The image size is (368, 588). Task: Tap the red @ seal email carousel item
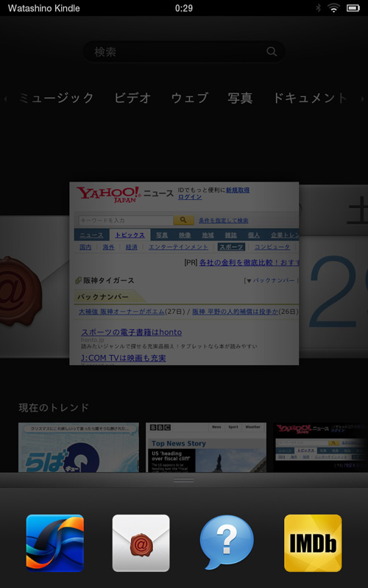pyautogui.click(x=34, y=287)
